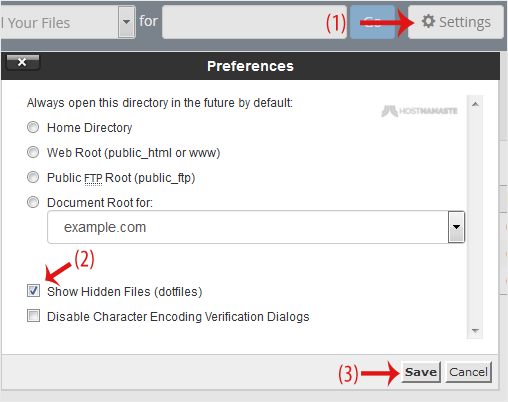Open the Settings gear button

pos(456,22)
